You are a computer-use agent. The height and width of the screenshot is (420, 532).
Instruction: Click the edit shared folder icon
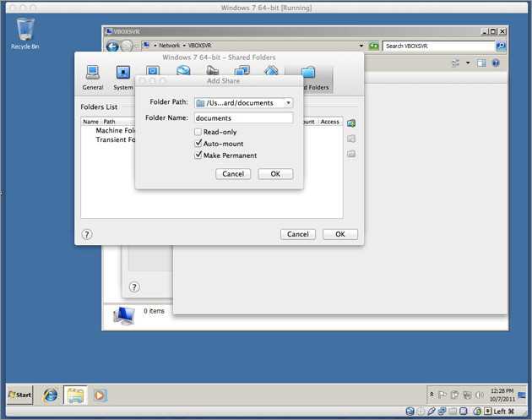click(x=351, y=139)
